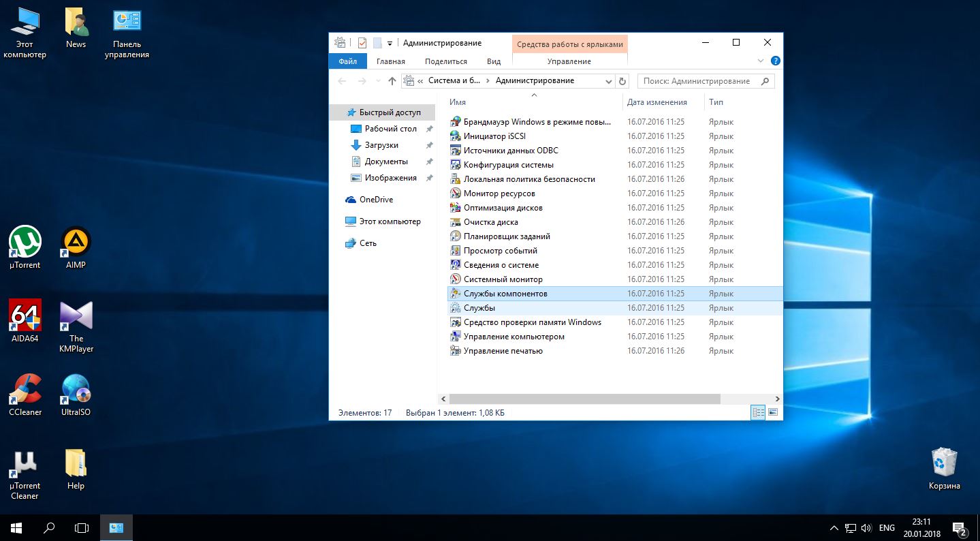Open the Recycle Bin icon
The image size is (980, 541).
coord(944,463)
